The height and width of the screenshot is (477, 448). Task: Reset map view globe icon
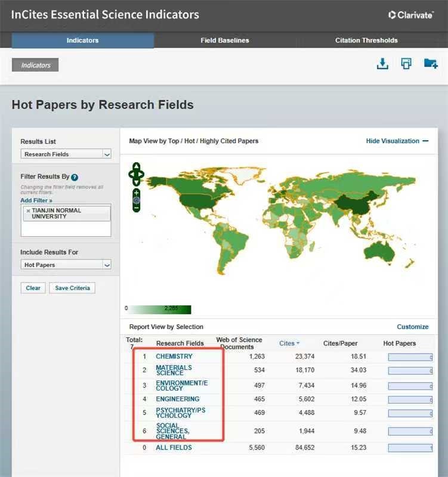tap(137, 200)
